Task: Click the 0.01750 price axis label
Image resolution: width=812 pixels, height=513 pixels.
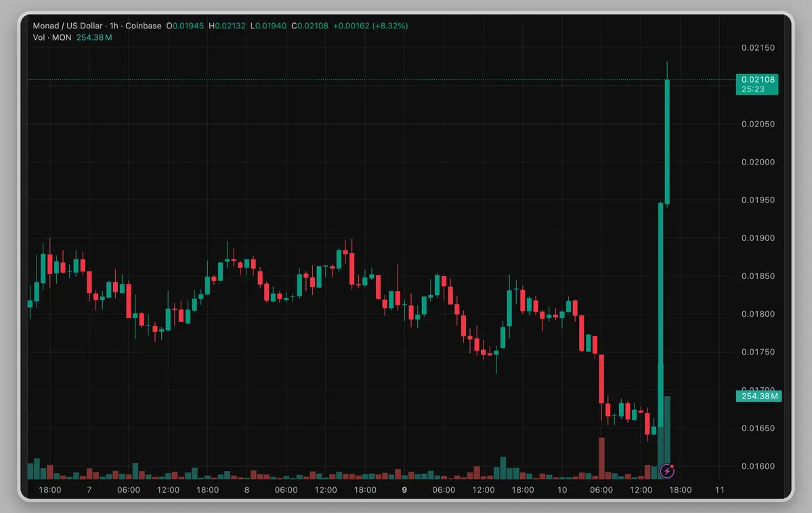Action: [x=758, y=352]
